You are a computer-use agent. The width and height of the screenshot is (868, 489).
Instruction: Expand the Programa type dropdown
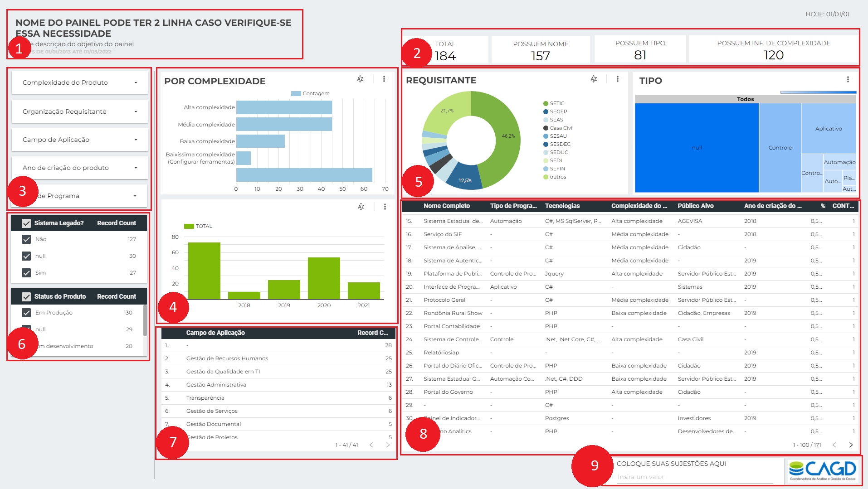coord(80,196)
